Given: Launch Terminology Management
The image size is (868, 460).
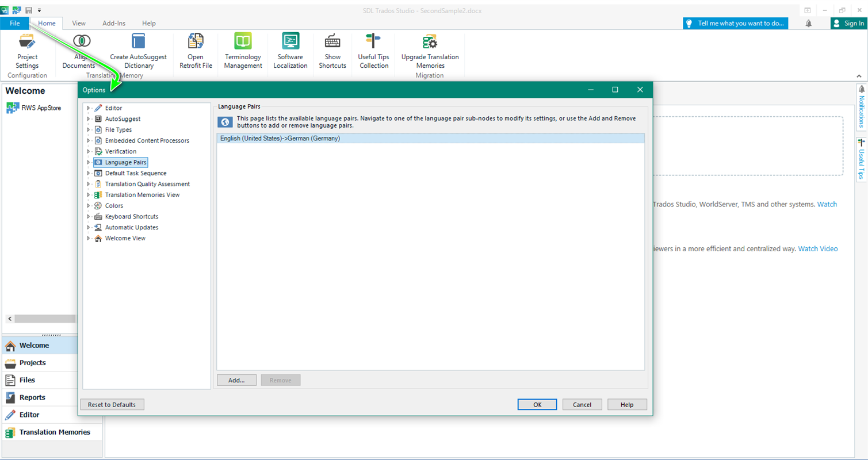Looking at the screenshot, I should pos(243,42).
